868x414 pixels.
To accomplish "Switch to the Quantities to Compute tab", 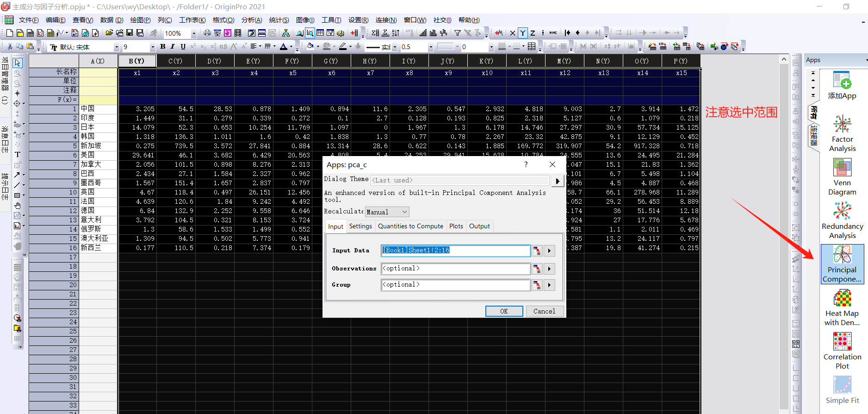I will 410,226.
